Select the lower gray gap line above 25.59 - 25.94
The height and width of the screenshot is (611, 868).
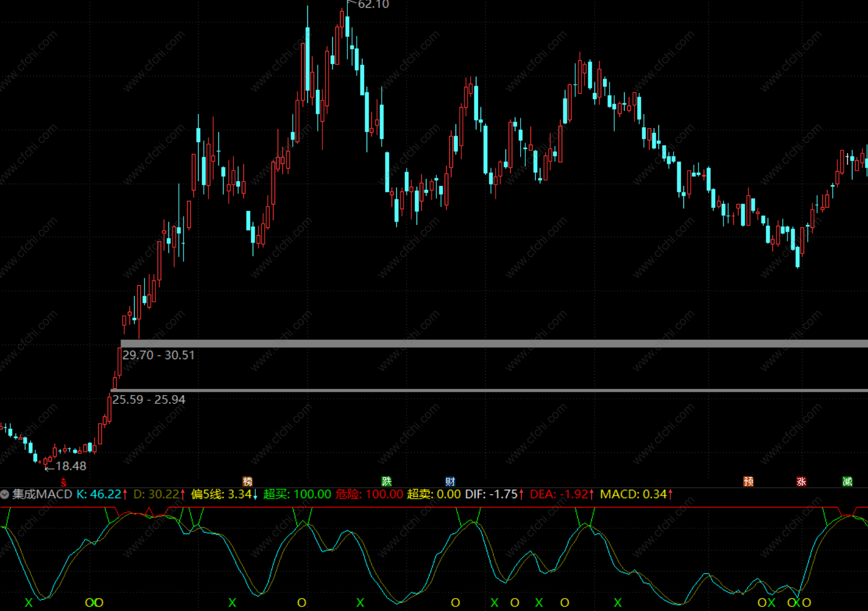tap(489, 390)
